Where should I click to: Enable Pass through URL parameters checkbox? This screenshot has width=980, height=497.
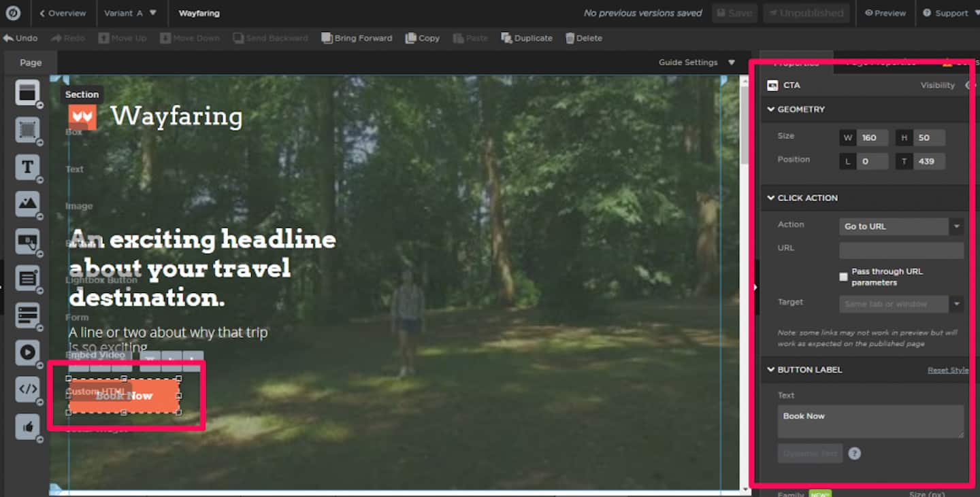click(844, 277)
